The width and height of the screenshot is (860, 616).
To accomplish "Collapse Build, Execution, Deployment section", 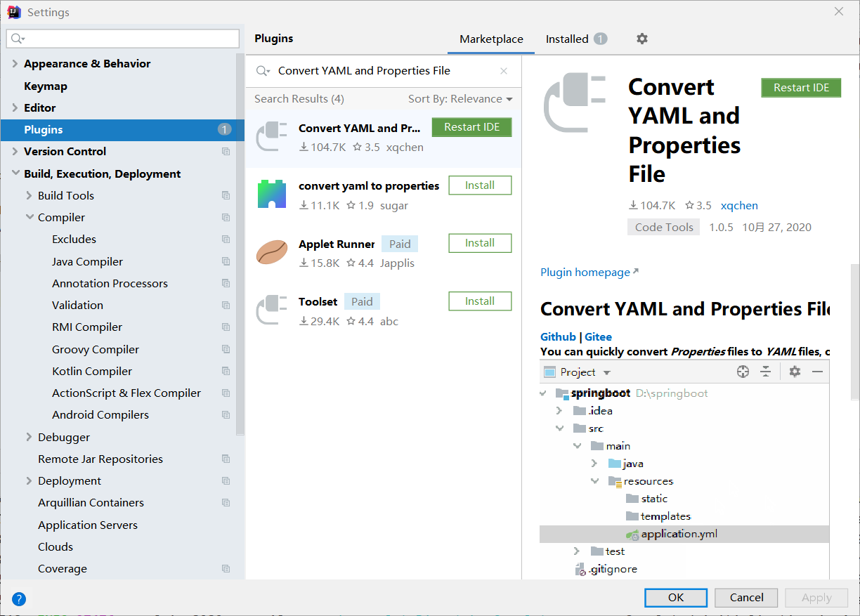I will pos(15,173).
